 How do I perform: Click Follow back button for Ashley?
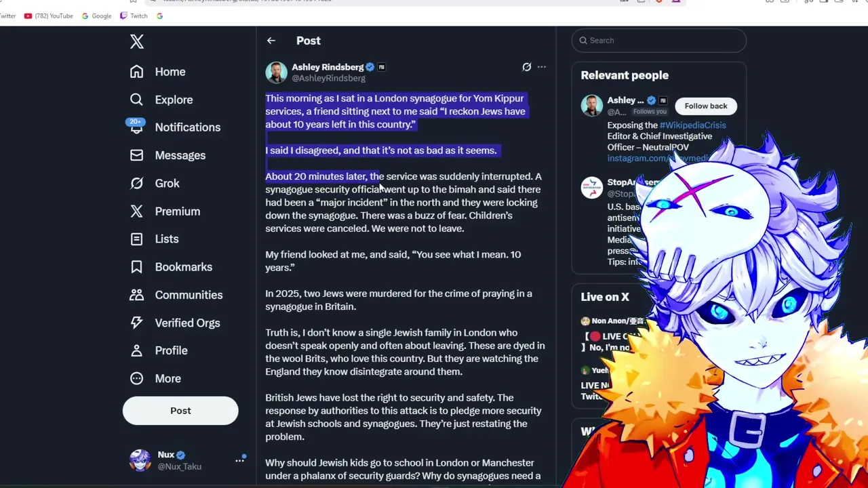click(x=706, y=106)
